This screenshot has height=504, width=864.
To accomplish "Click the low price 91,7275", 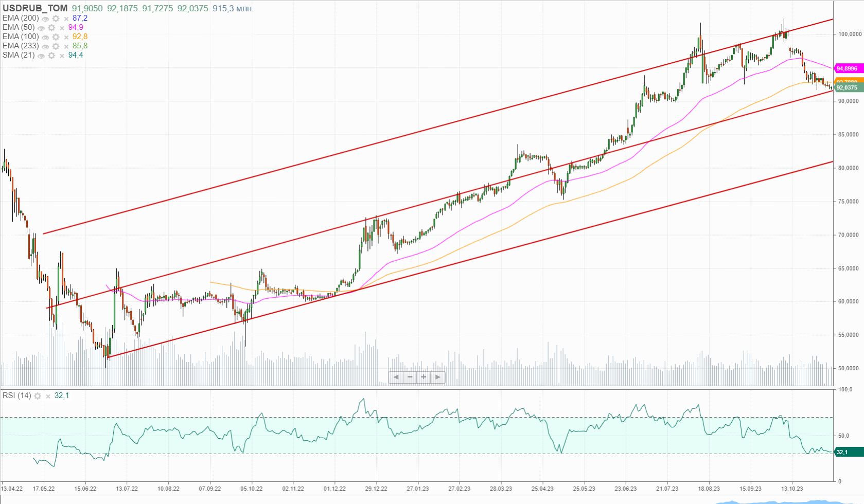I will (157, 9).
